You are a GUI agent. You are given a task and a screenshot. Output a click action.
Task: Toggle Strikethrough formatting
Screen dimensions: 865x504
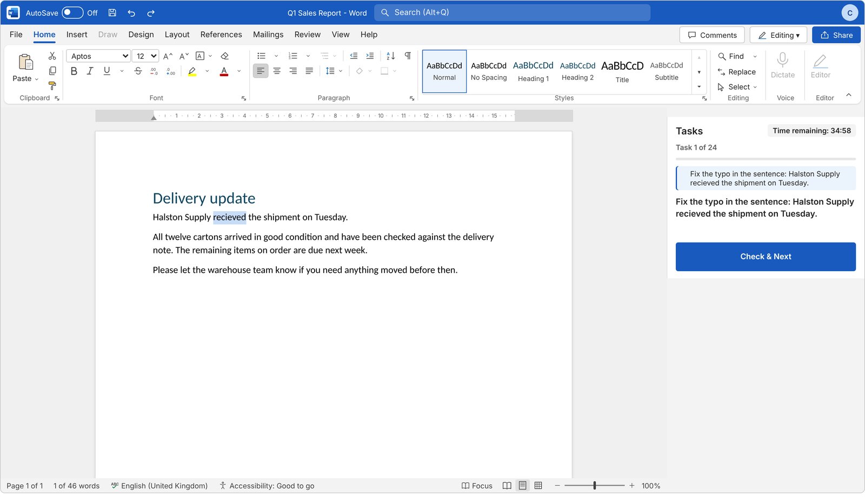click(x=138, y=71)
